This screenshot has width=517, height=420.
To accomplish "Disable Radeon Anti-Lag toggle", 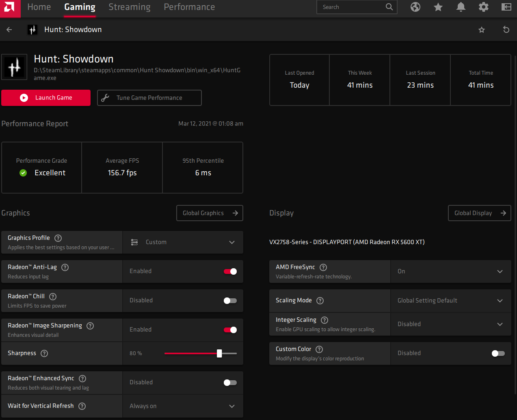I will click(230, 271).
